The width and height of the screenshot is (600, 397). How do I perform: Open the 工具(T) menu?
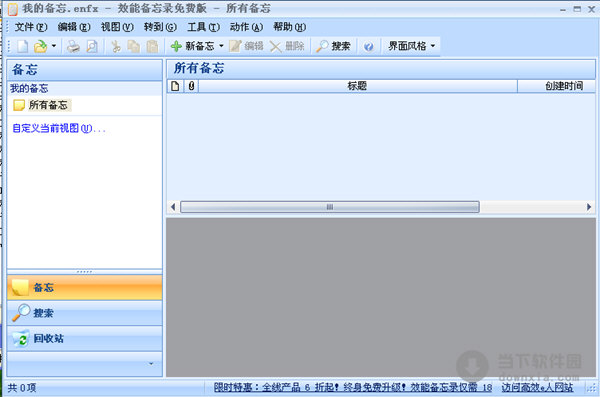203,27
